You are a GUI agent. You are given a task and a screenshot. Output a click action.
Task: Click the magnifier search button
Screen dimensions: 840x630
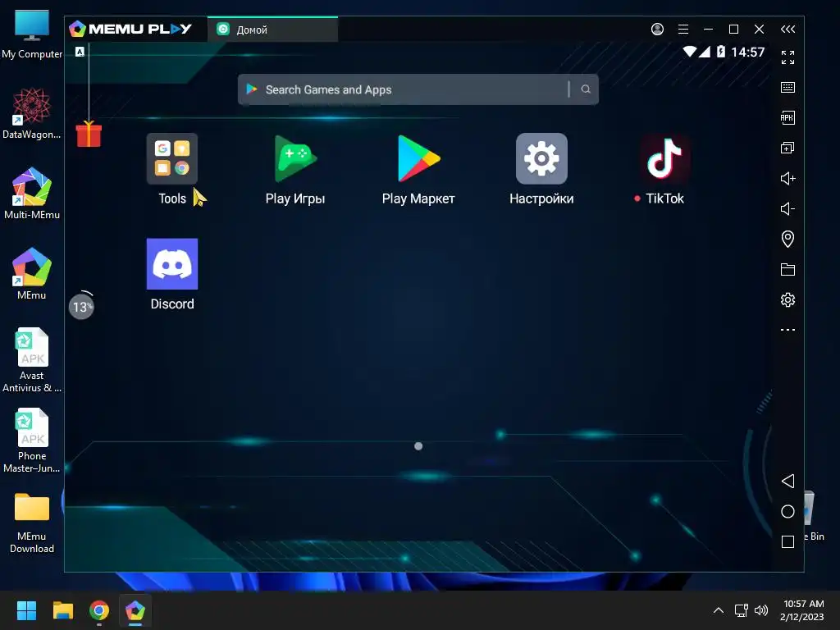586,89
